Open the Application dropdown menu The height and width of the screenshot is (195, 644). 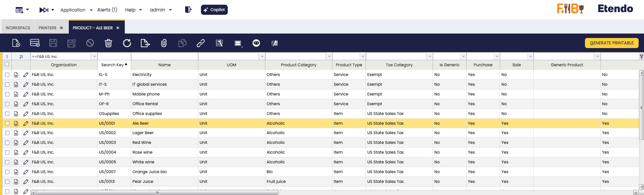pos(76,10)
